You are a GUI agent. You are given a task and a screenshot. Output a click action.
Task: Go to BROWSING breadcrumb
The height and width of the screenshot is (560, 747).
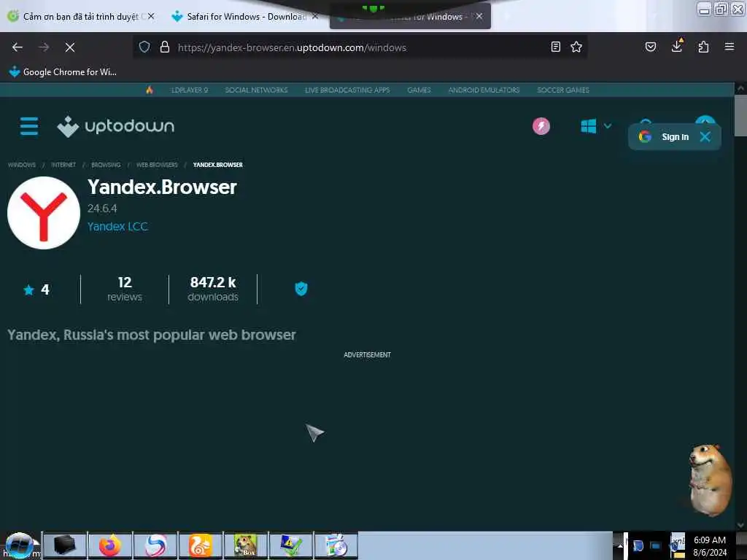106,165
